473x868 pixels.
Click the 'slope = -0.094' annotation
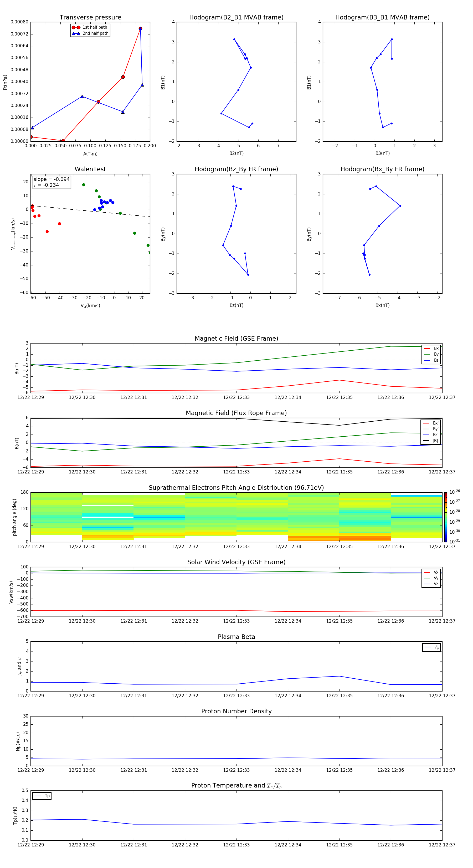[x=52, y=179]
